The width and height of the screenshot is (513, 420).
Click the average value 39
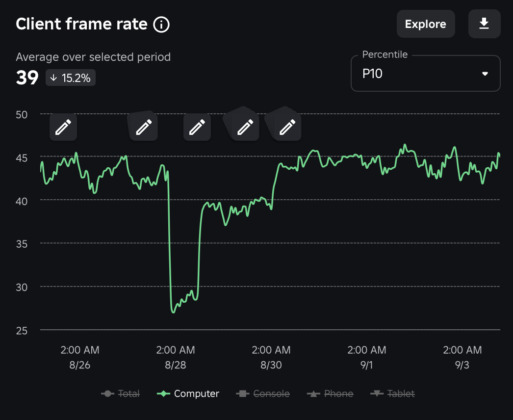click(x=27, y=78)
